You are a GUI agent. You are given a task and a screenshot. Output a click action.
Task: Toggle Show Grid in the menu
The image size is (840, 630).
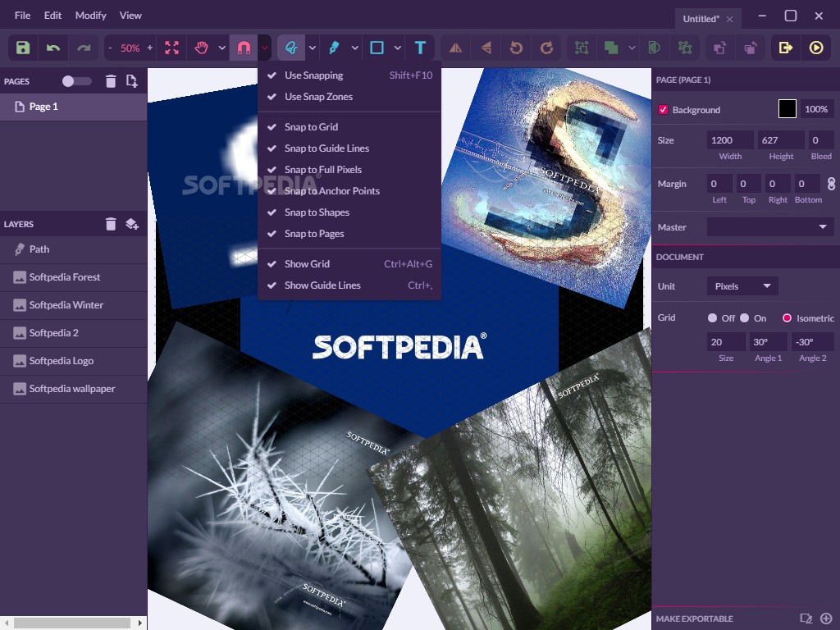pyautogui.click(x=349, y=263)
